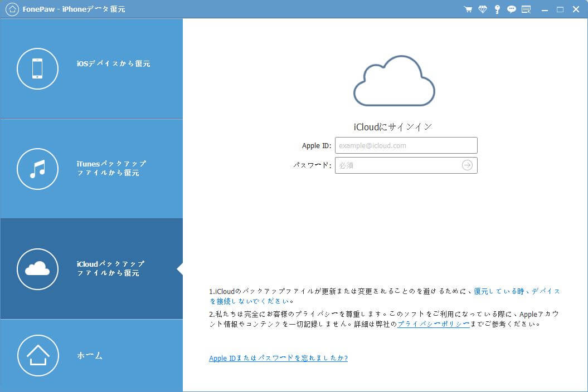Select iTunesバックアップファイルから復元 tab
This screenshot has width=588, height=392.
[91, 169]
